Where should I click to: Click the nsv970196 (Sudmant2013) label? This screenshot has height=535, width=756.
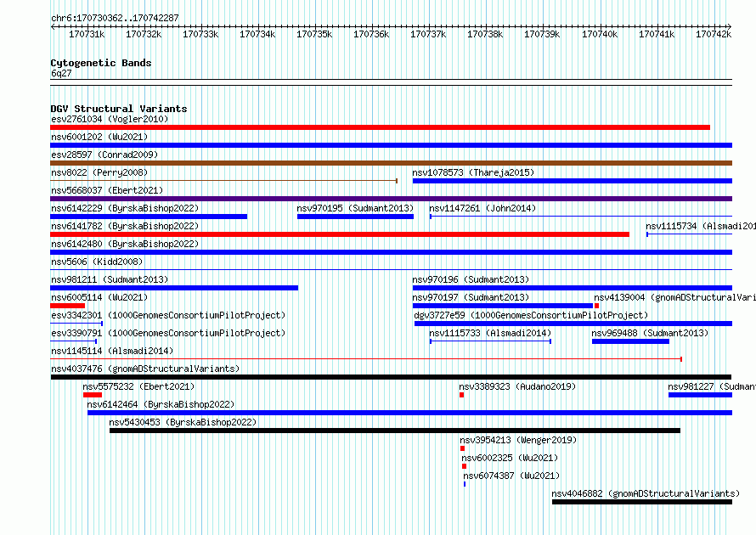click(471, 279)
